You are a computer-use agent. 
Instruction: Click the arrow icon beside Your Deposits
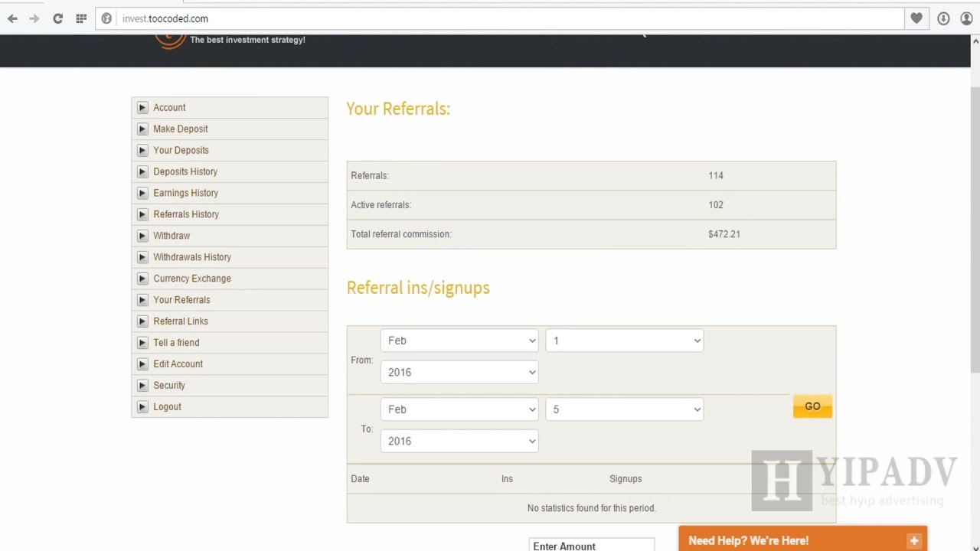142,151
